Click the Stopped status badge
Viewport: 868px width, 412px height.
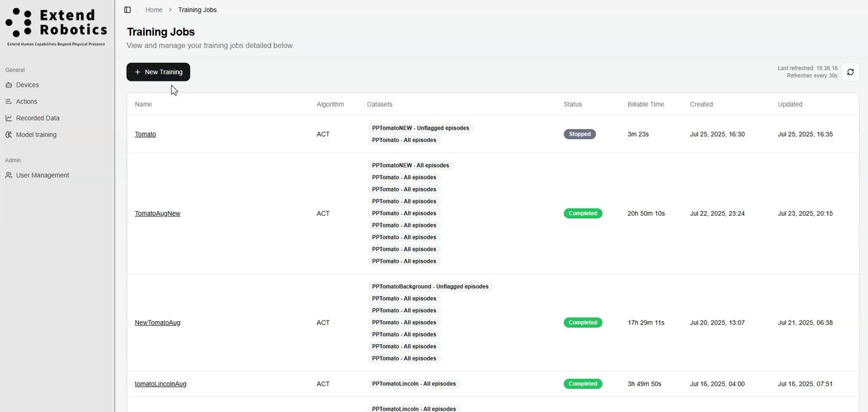580,134
